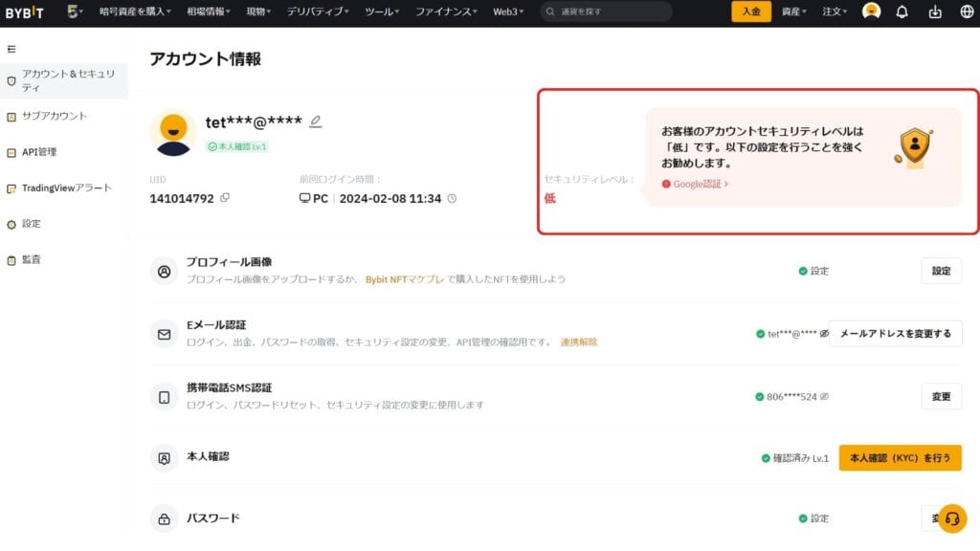Image resolution: width=980 pixels, height=551 pixels.
Task: Click the mobile phone SMS icon
Action: (x=164, y=397)
